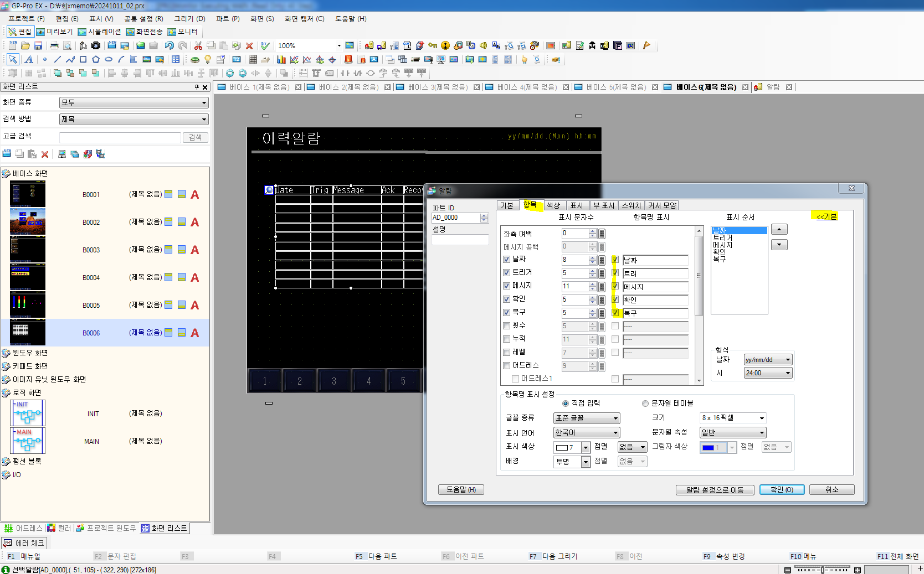Image resolution: width=924 pixels, height=574 pixels.
Task: Select the 문자열 테이블 radio button
Action: point(645,403)
